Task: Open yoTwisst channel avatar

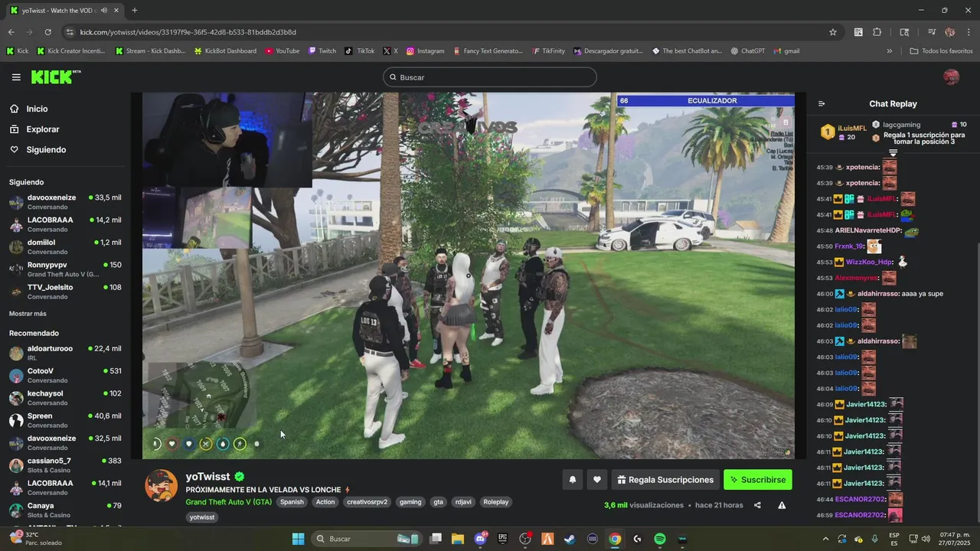Action: tap(161, 486)
